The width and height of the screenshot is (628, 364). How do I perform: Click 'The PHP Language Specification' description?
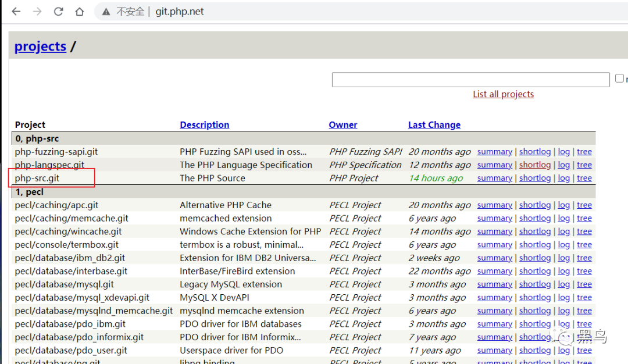pos(245,165)
